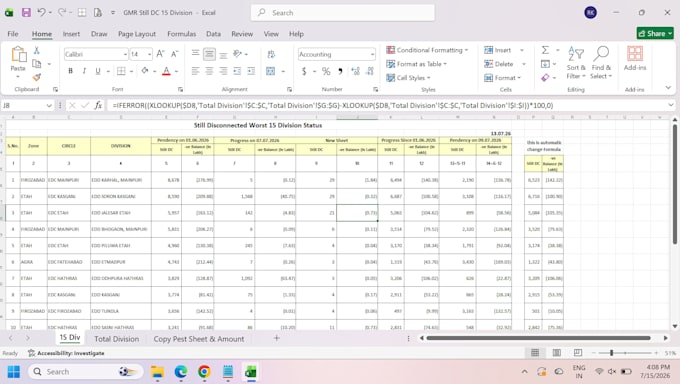Viewport: 680px width, 384px height.
Task: Open the font size 14 dropdown
Action: click(150, 54)
